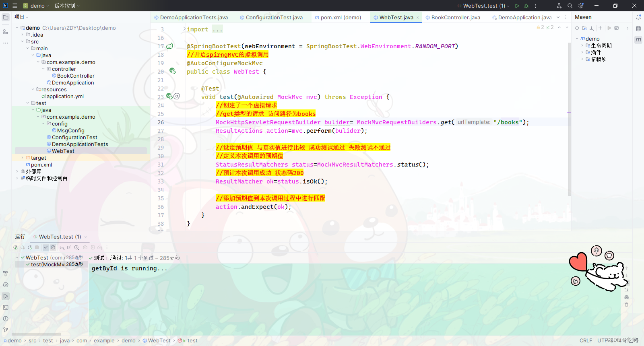Reload all Maven projects
Image resolution: width=644 pixels, height=346 pixels.
(577, 28)
